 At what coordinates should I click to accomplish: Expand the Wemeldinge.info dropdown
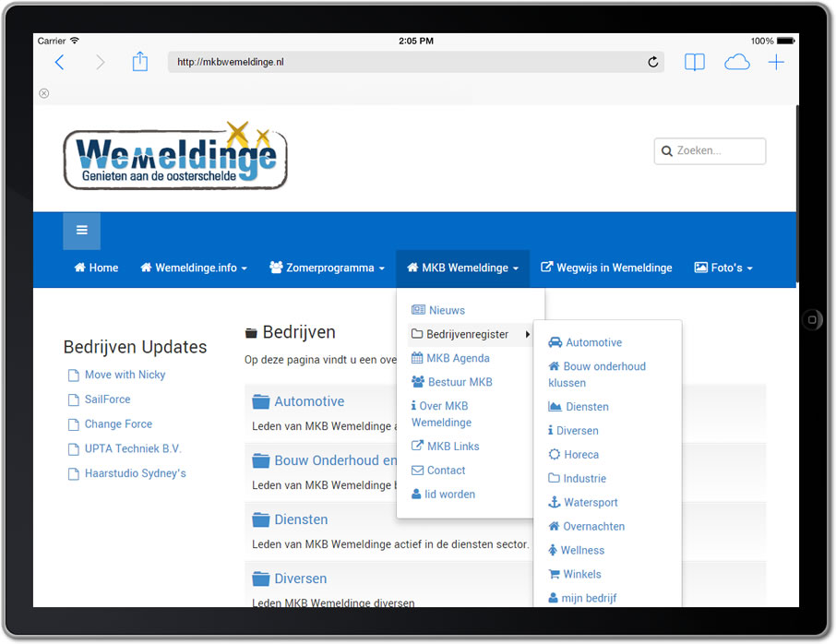(x=194, y=268)
